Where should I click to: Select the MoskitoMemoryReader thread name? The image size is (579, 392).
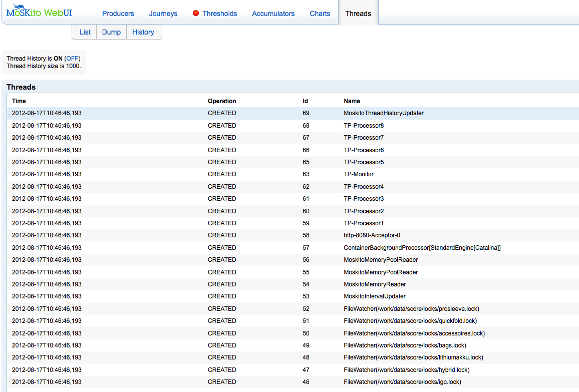[x=375, y=284]
